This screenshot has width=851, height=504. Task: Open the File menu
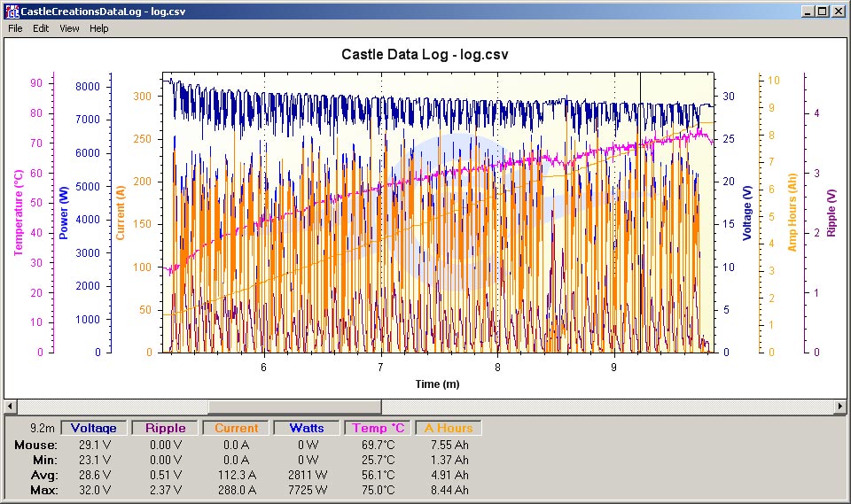15,28
